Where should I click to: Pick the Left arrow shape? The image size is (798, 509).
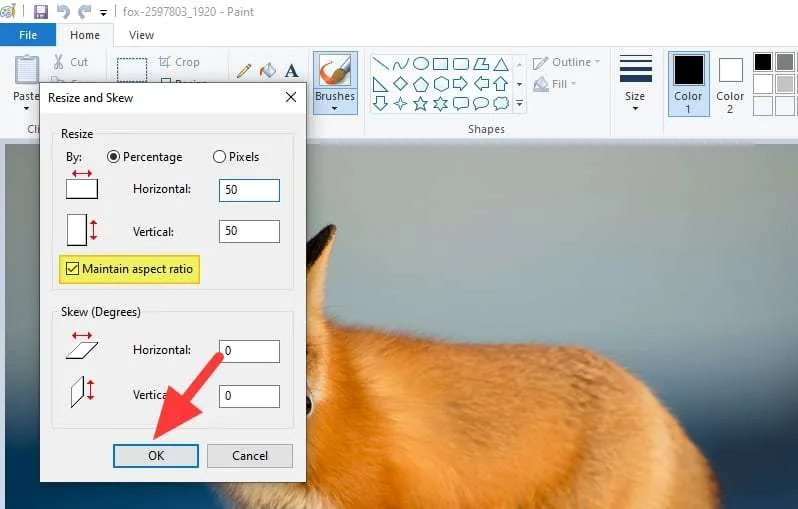[481, 83]
